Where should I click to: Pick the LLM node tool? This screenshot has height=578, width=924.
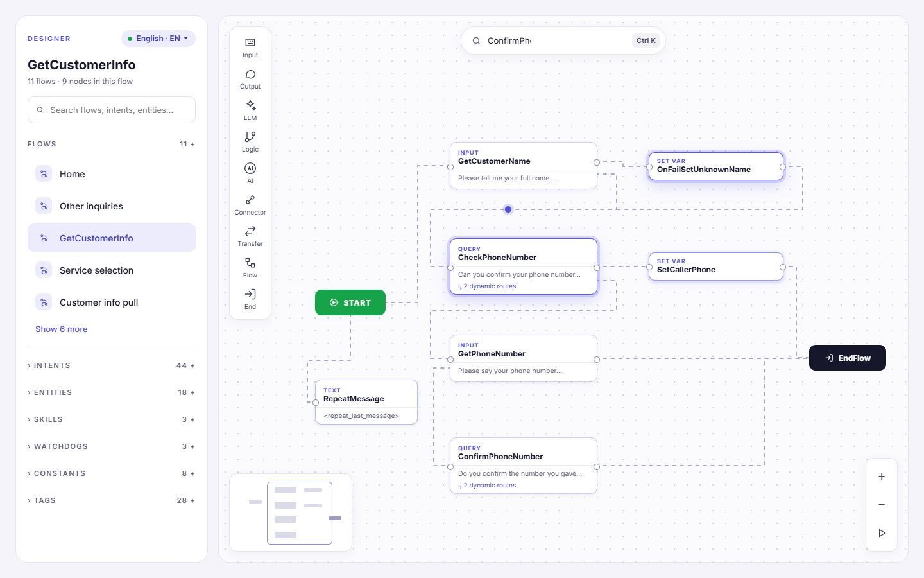click(x=250, y=110)
